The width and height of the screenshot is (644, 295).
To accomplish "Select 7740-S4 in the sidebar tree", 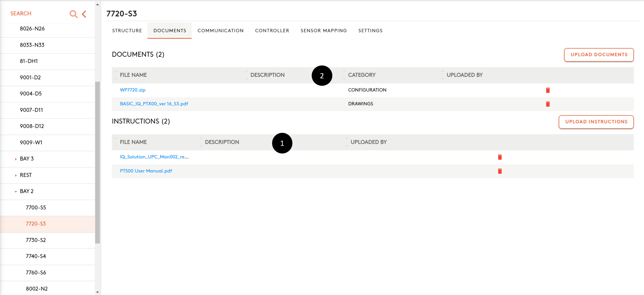I will point(36,256).
